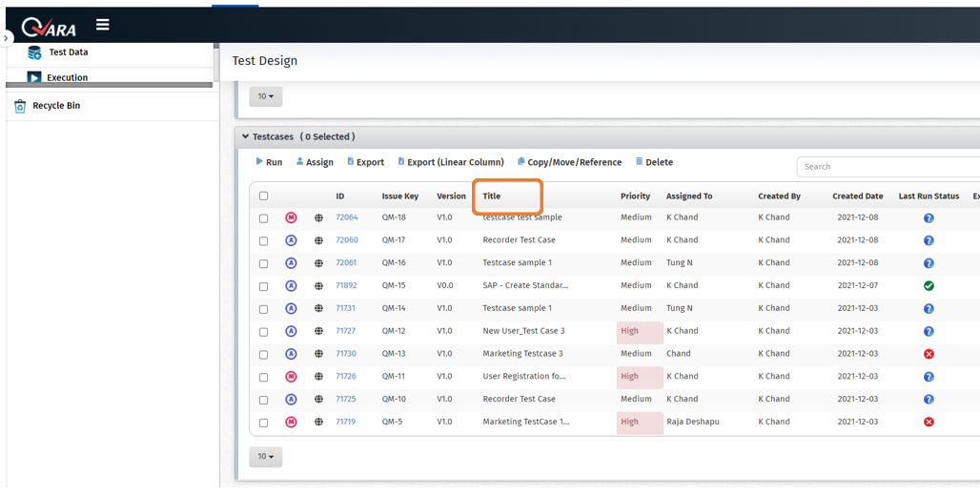This screenshot has width=980, height=496.
Task: Check the box for testcase 71892
Action: click(264, 286)
